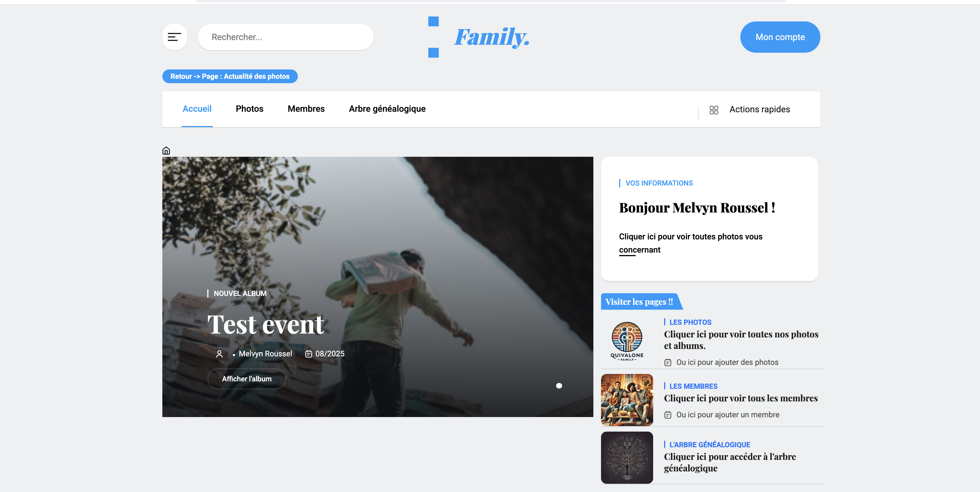Viewport: 980px width, 492px height.
Task: Click Retour to Actualité des photos
Action: [230, 76]
